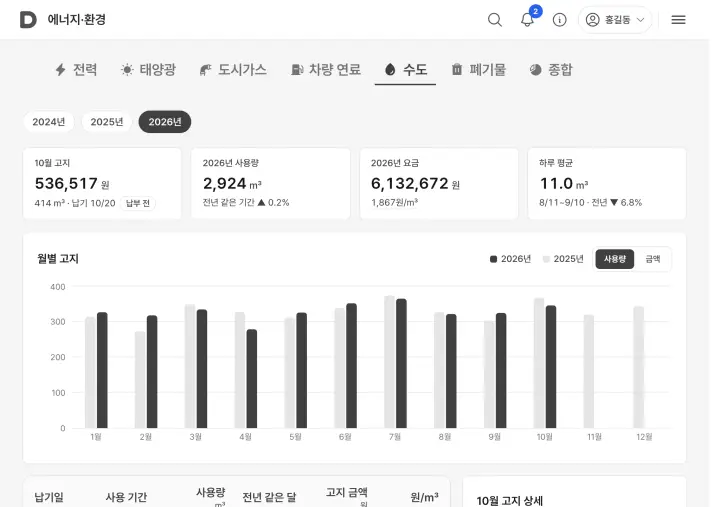Screen dimensions: 720x507
Task: Click the light 2025년 legend swatch
Action: click(x=546, y=259)
